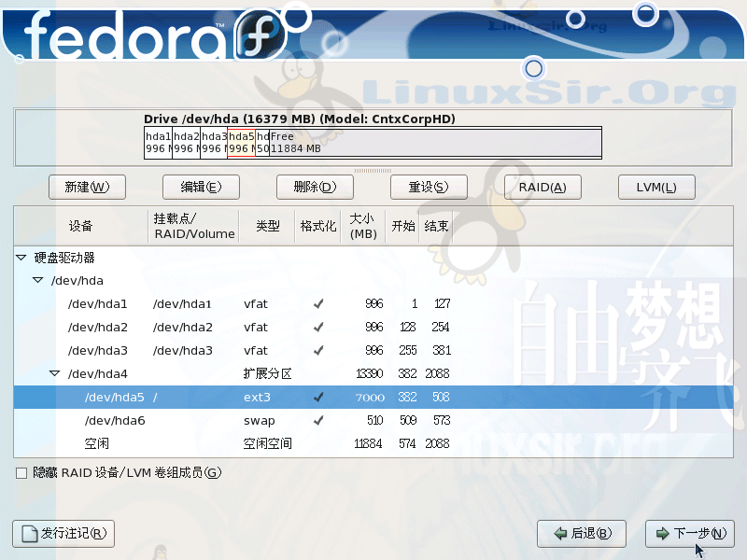
Task: Click highlighted hda5 segment in drive diagram
Action: point(242,143)
